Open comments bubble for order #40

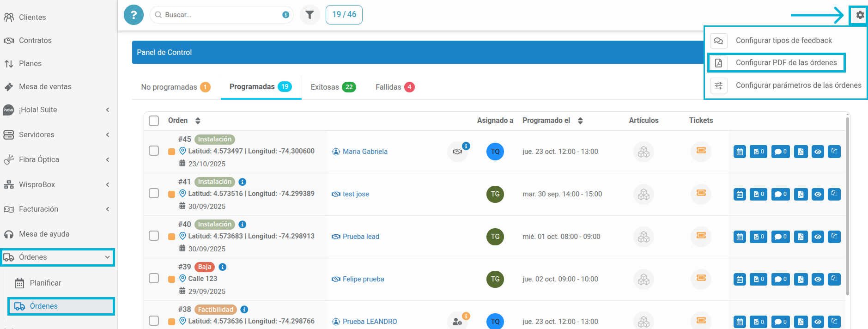click(x=780, y=237)
